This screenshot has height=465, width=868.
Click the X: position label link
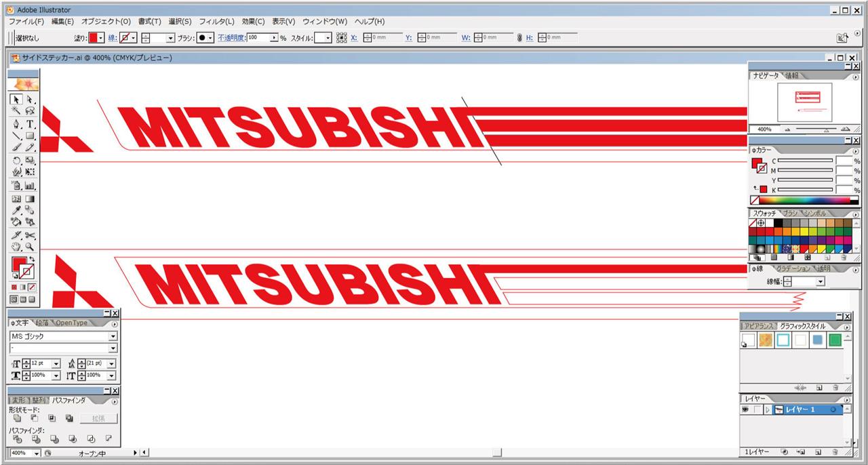(x=354, y=38)
